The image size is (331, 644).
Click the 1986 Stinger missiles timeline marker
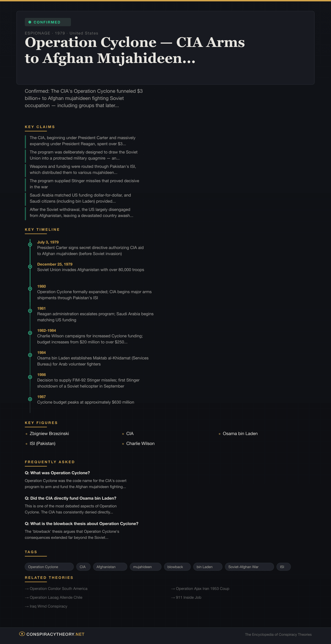tap(30, 377)
